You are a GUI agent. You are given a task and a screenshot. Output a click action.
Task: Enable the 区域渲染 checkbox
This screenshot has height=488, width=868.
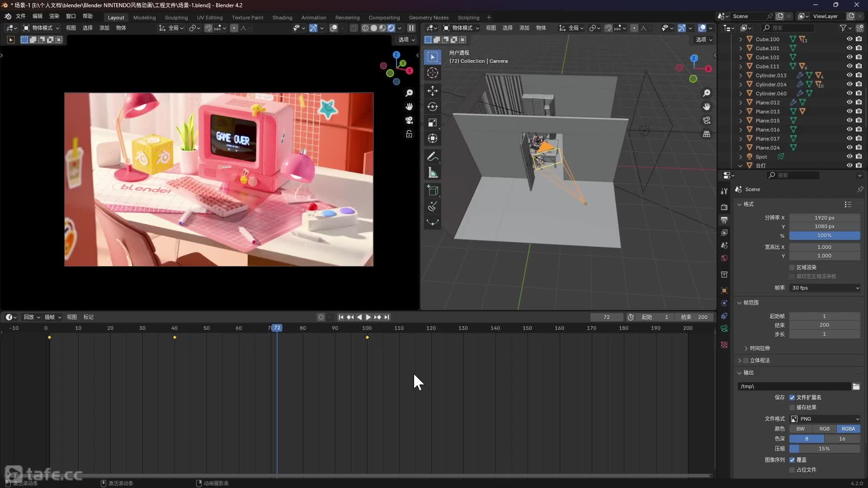792,267
